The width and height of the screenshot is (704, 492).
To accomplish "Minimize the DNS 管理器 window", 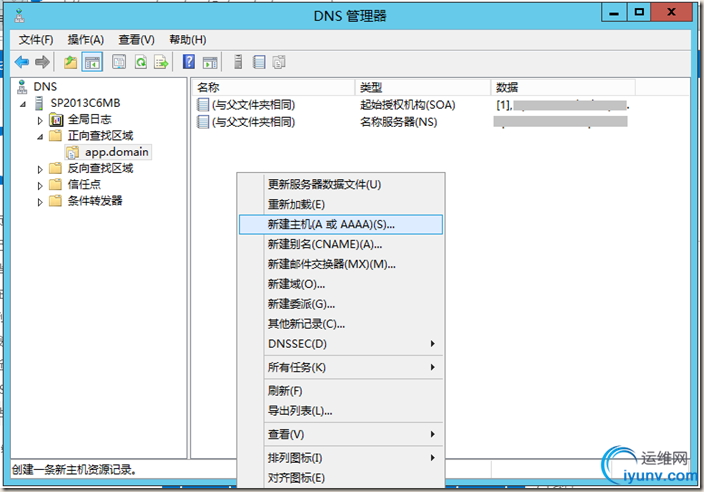I will coord(614,13).
